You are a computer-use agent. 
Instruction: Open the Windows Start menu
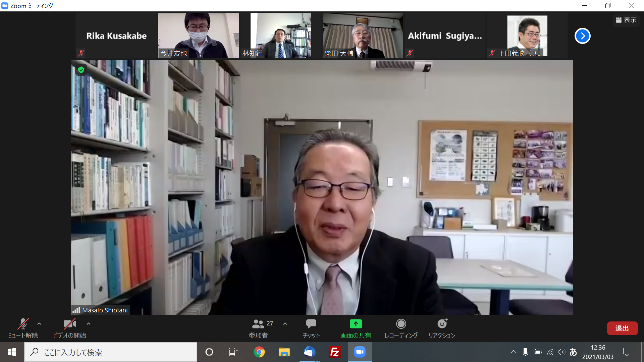pyautogui.click(x=12, y=352)
